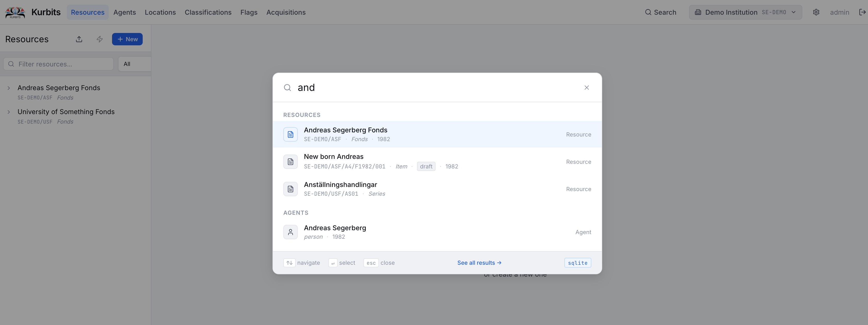
Task: Click the Filter resources input field
Action: pos(58,64)
